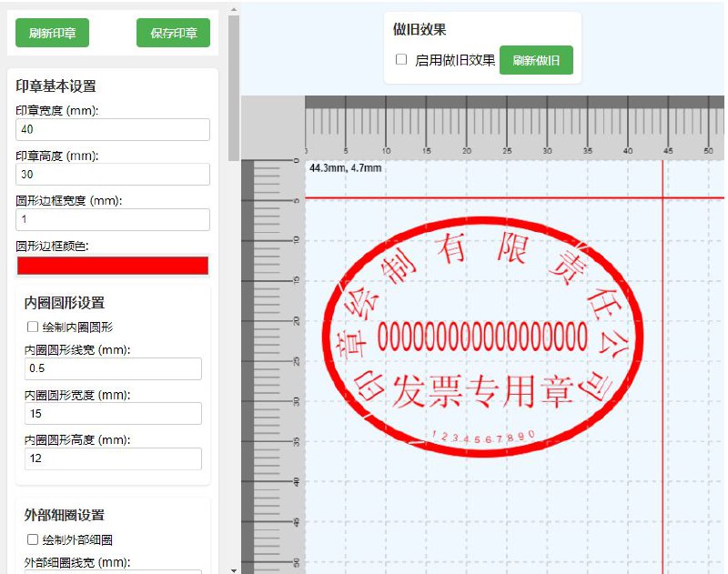Check the 绘制内圈圆形 inner circle option
The image size is (728, 574).
(x=33, y=327)
